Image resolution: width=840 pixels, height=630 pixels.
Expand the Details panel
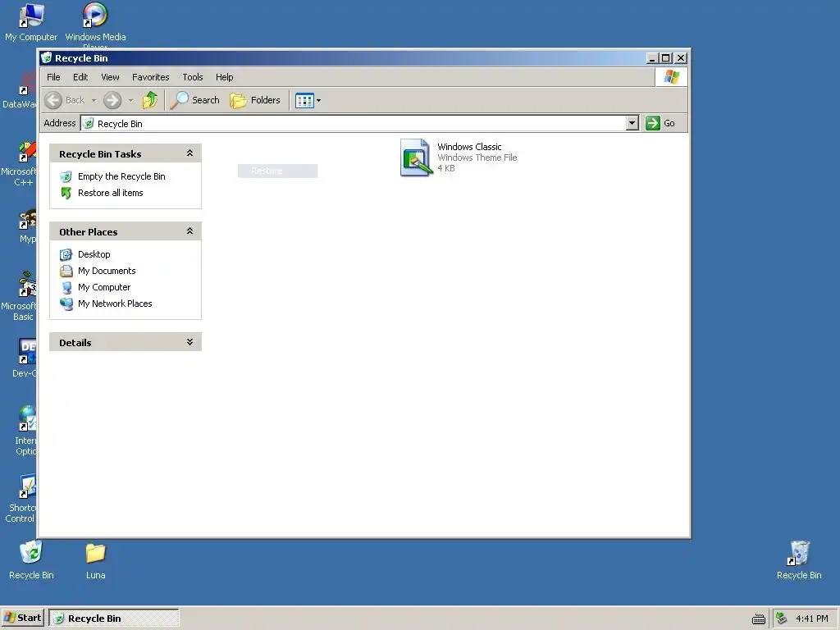[x=189, y=342]
